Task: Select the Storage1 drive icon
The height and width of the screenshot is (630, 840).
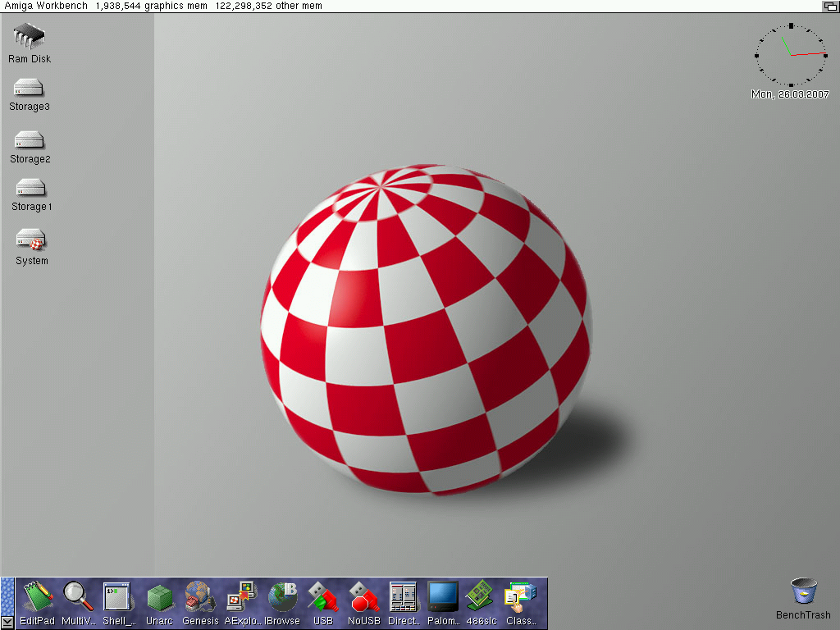Action: pos(31,188)
